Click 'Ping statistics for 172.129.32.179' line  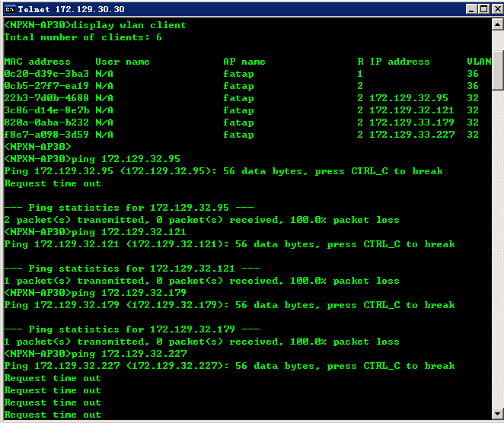pyautogui.click(x=132, y=329)
